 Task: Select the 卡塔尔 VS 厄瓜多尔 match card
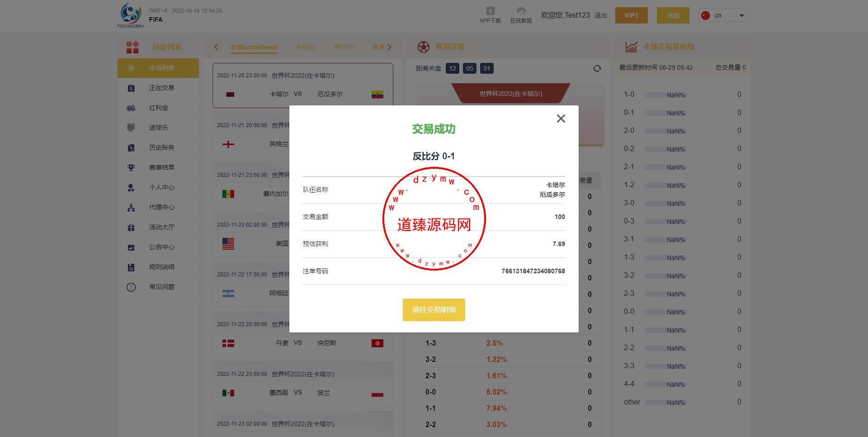coord(302,85)
